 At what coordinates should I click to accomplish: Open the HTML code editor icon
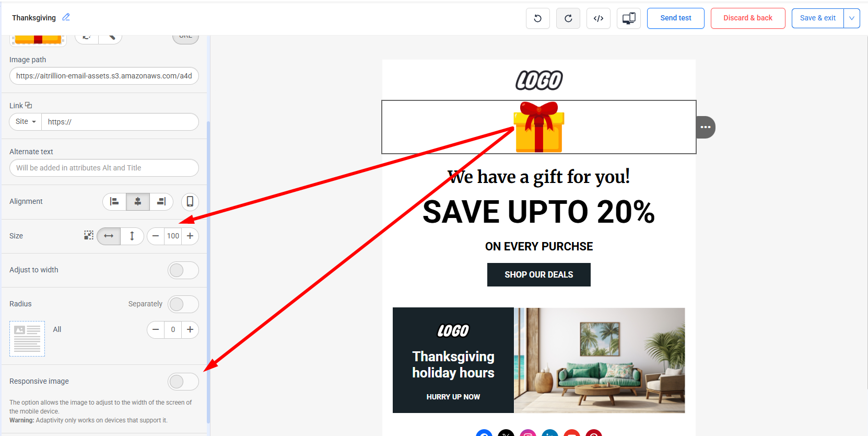pos(599,18)
